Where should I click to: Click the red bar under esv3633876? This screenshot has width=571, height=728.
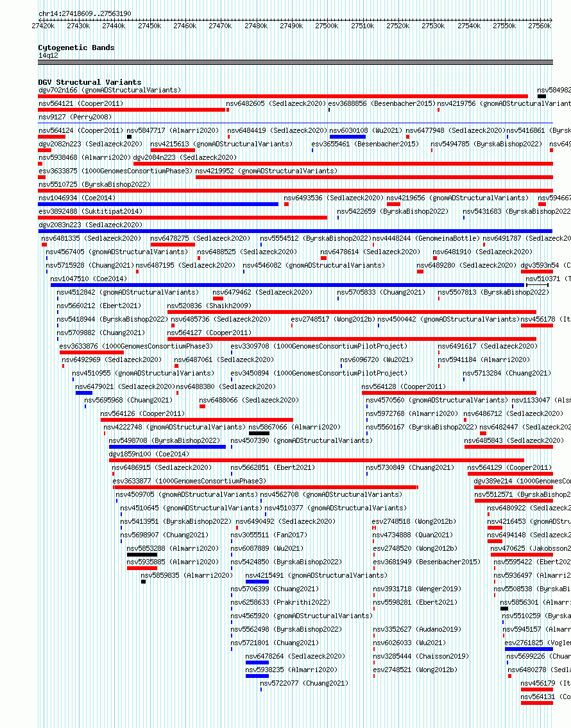click(x=91, y=352)
